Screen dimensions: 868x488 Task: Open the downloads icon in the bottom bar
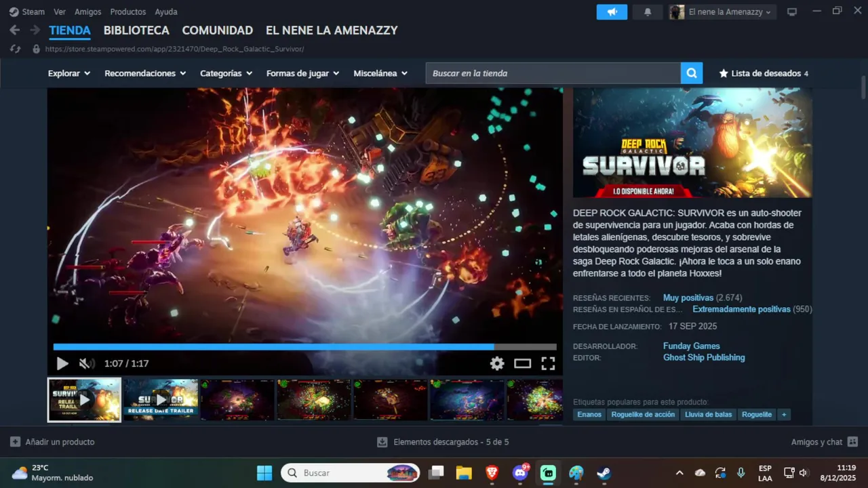coord(382,442)
